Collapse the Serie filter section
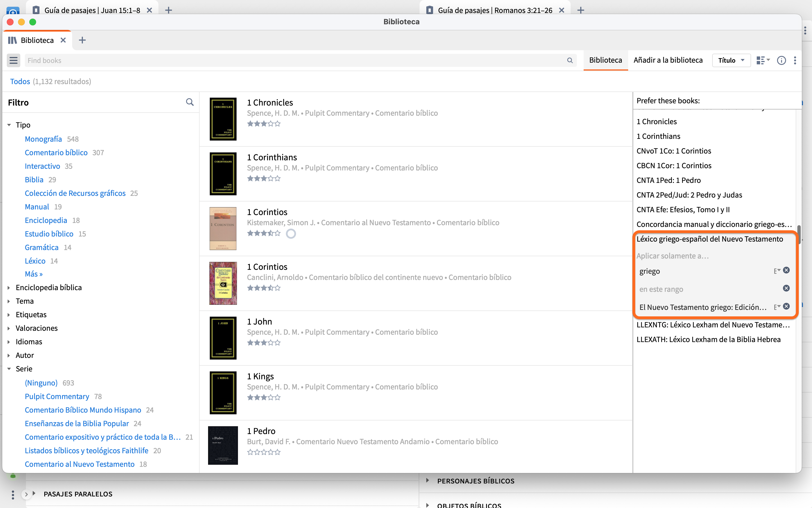 (x=9, y=369)
